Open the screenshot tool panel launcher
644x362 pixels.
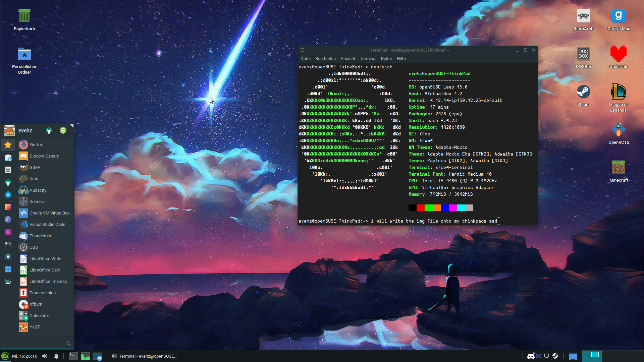(97, 356)
